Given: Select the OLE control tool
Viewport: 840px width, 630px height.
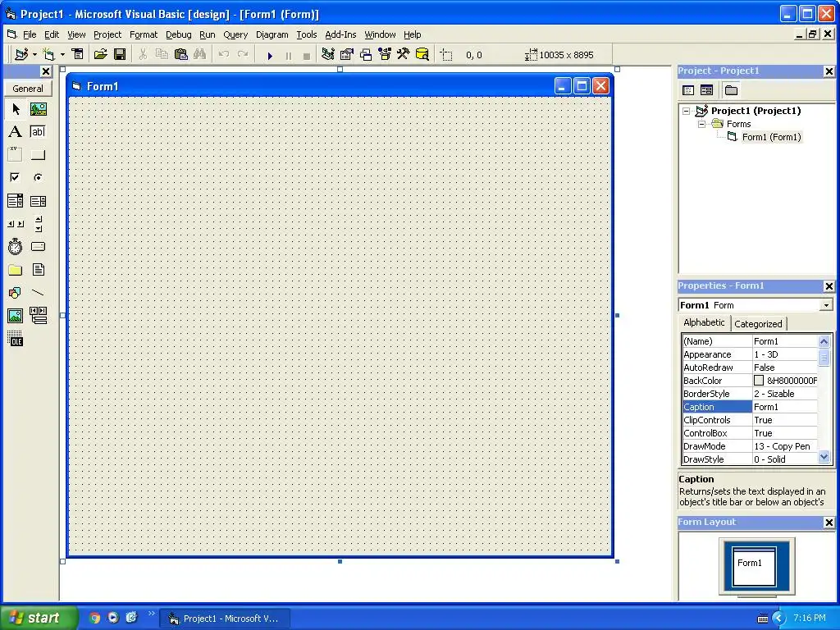Looking at the screenshot, I should click(x=16, y=339).
